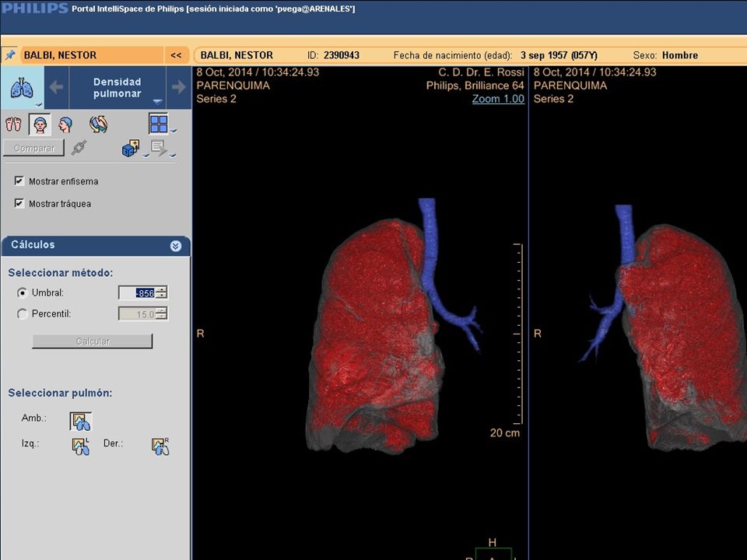Click the send report document icon
This screenshot has width=747, height=560.
159,148
